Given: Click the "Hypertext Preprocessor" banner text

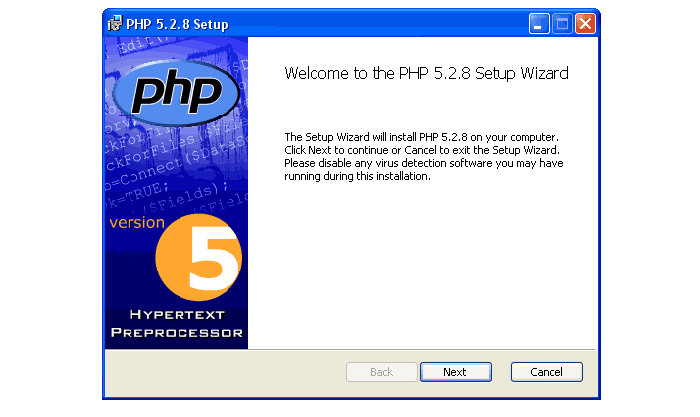Looking at the screenshot, I should tap(176, 323).
